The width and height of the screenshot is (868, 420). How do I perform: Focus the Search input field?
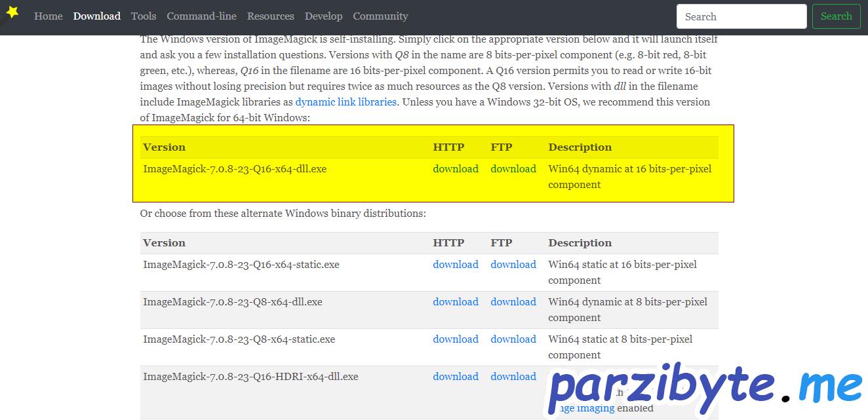(x=741, y=16)
